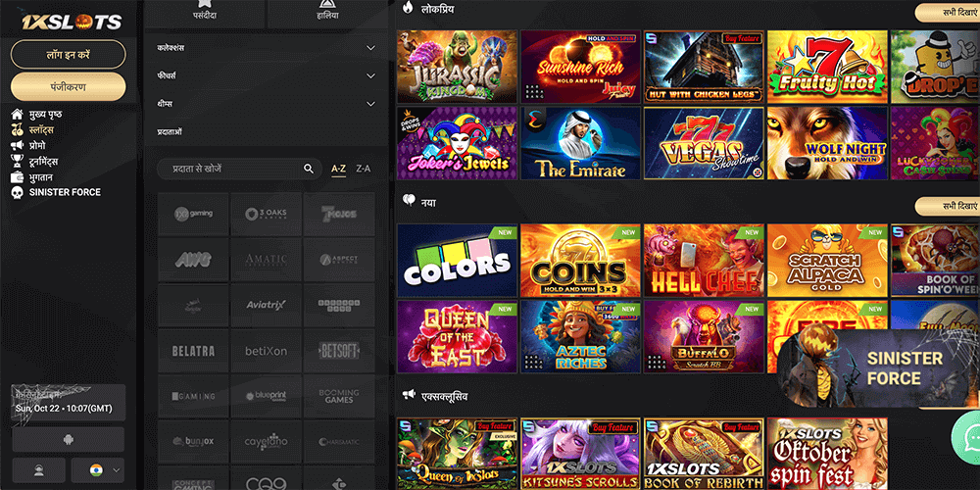The height and width of the screenshot is (490, 980).
Task: Click the home icon beside मुख्य पृष्ठ
Action: pos(18,115)
